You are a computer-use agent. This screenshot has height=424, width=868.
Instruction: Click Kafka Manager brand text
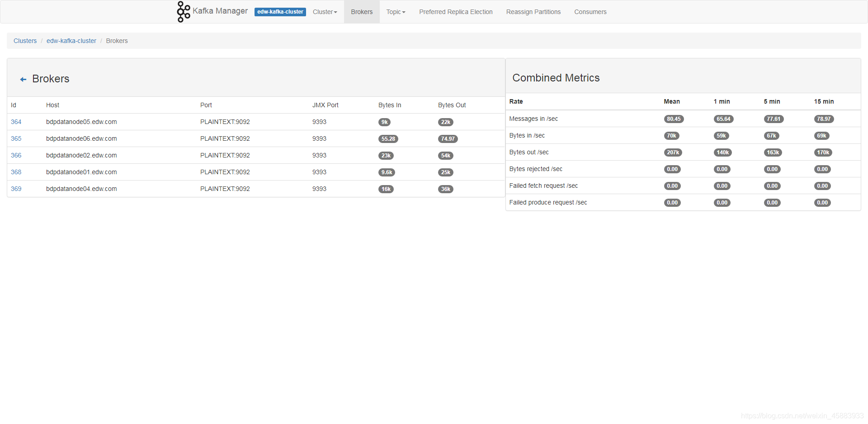[x=220, y=11]
